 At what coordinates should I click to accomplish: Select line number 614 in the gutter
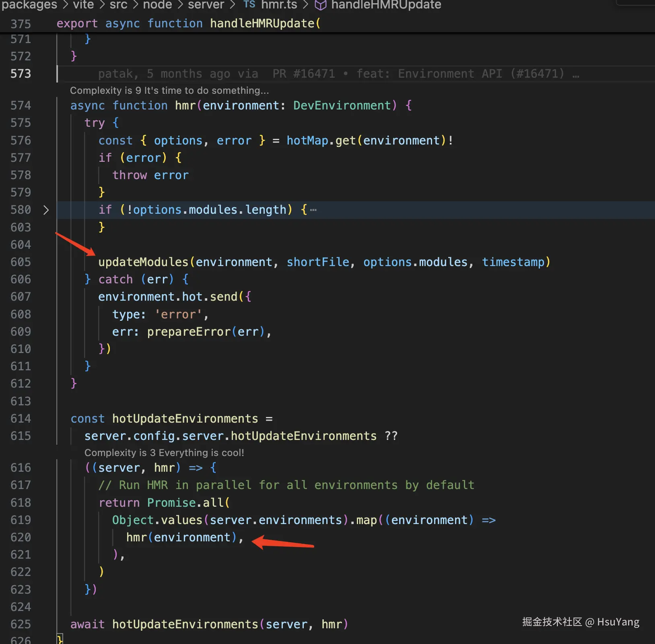point(21,419)
